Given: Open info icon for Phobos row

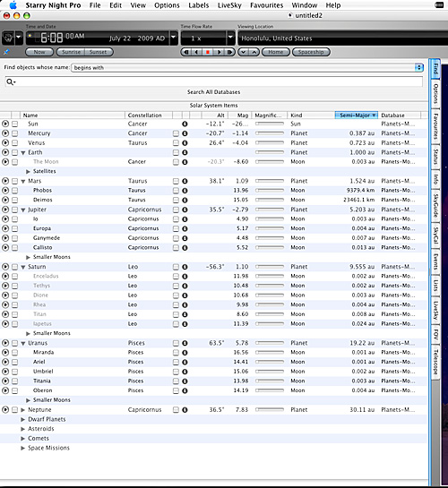Looking at the screenshot, I should (185, 190).
